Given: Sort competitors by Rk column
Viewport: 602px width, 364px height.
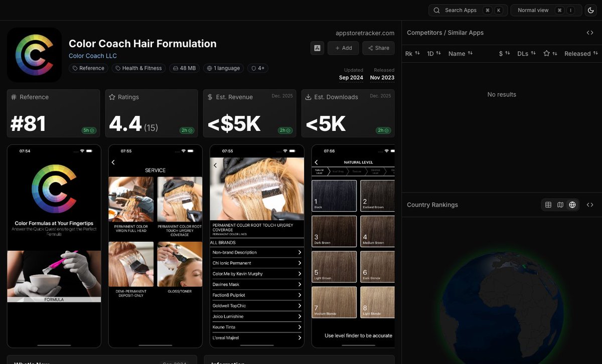Looking at the screenshot, I should (412, 54).
